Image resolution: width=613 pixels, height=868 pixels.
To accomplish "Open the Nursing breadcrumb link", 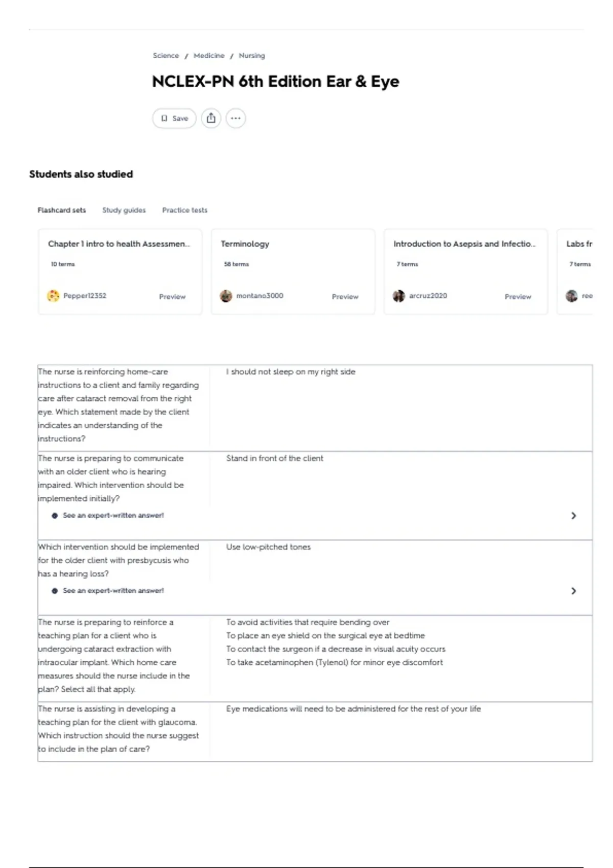I will pyautogui.click(x=252, y=56).
